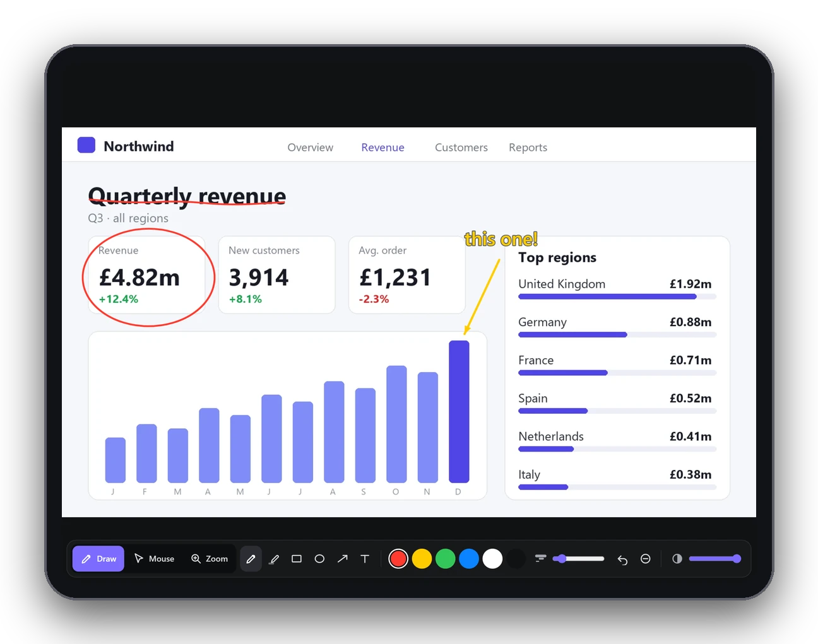This screenshot has width=818, height=644.
Task: Click the stroke thickness lines icon
Action: coord(540,558)
